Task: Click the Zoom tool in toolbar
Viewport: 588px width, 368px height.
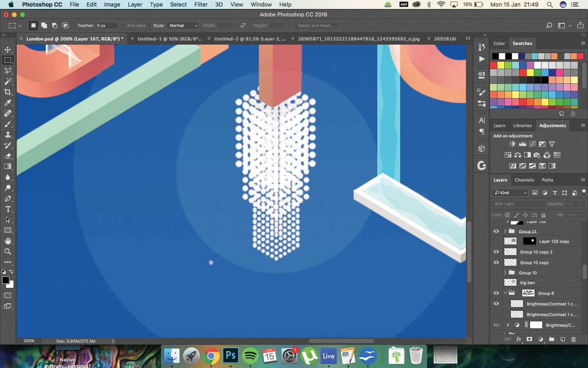Action: pos(8,251)
